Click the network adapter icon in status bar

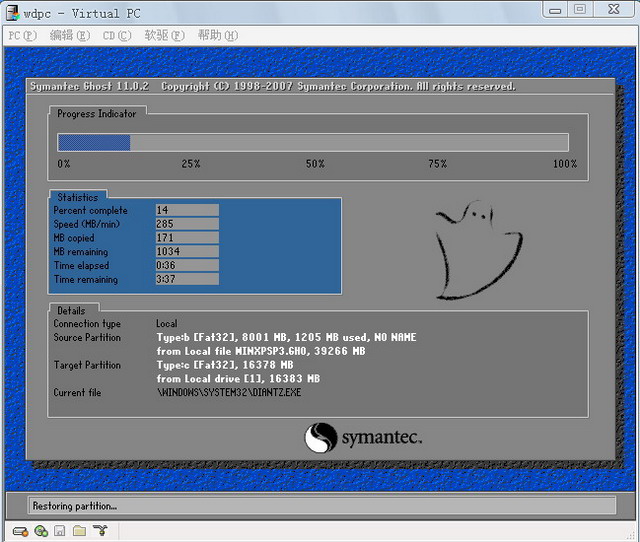[x=100, y=531]
